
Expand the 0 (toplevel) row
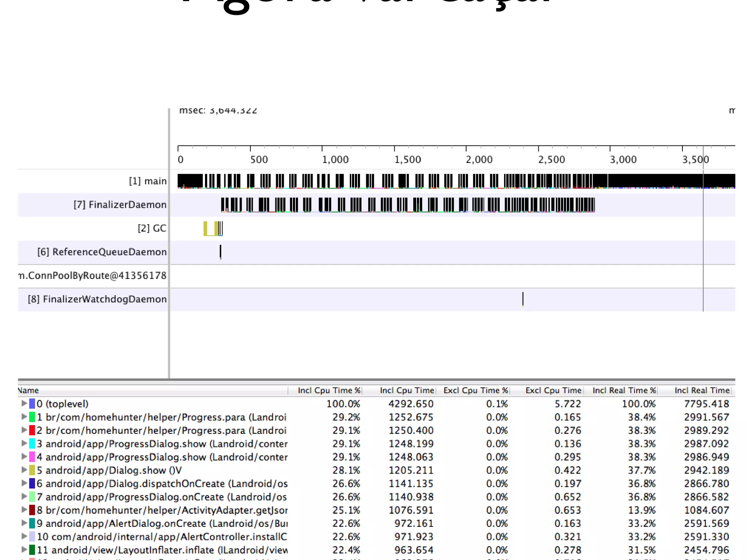pos(24,403)
